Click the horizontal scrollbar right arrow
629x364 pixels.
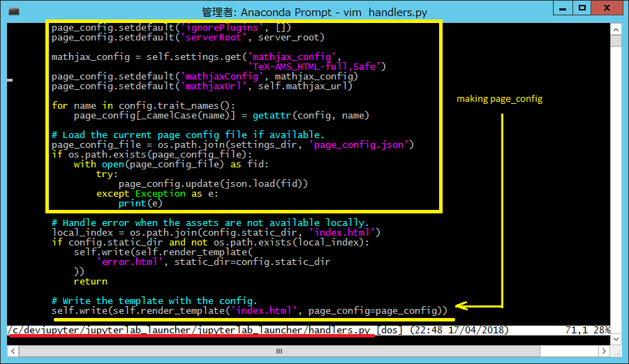coord(604,351)
